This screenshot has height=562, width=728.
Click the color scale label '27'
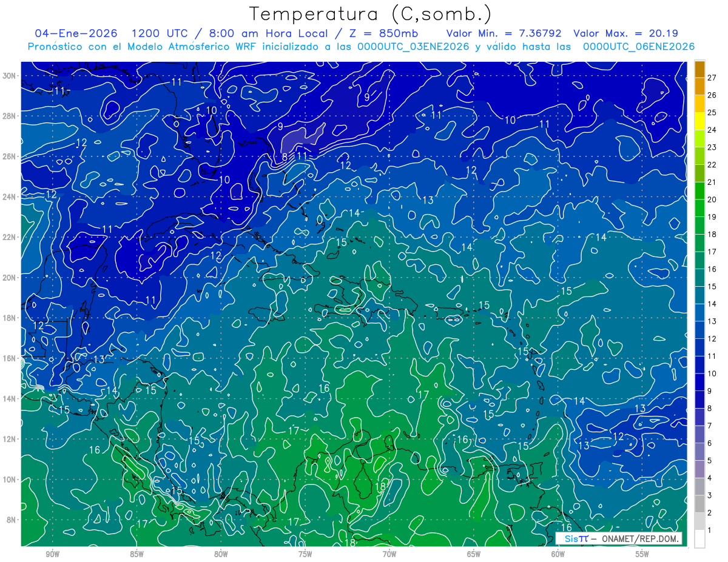point(712,77)
